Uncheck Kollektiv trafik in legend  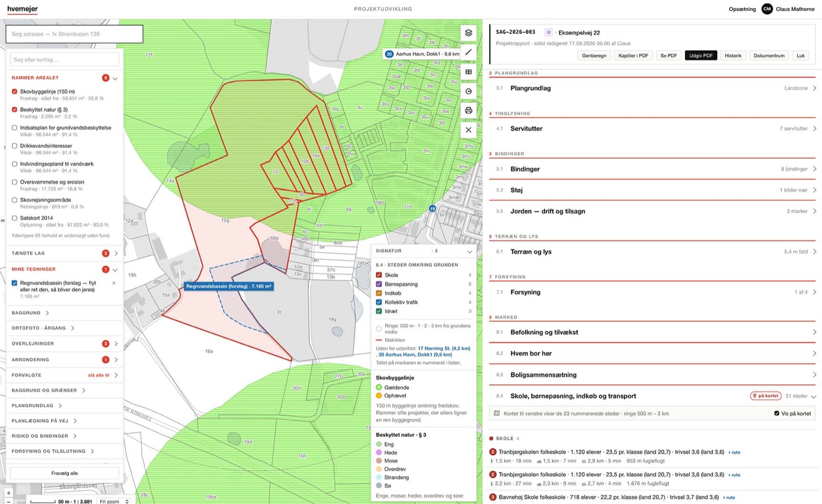coord(379,302)
